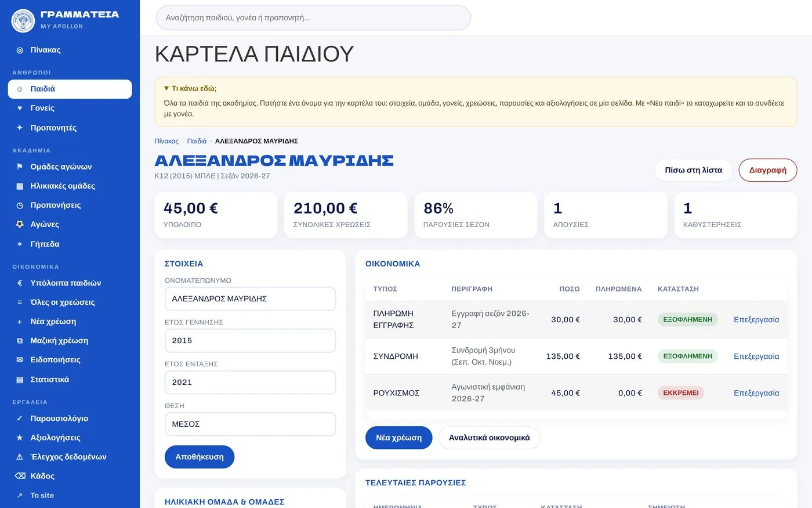The image size is (812, 508).
Task: Click the ΕΚΚΡΕΜΕΙ status badge
Action: point(681,393)
